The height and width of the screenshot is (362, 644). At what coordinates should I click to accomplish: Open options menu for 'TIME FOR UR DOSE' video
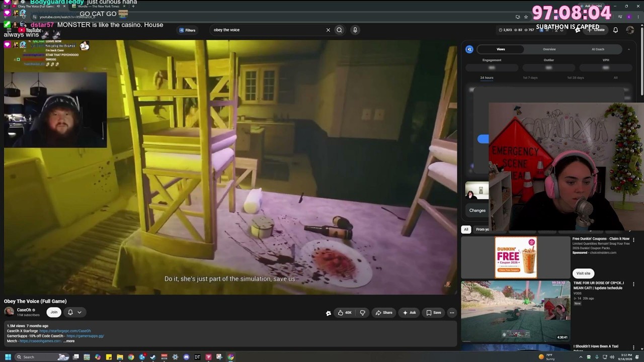click(633, 285)
